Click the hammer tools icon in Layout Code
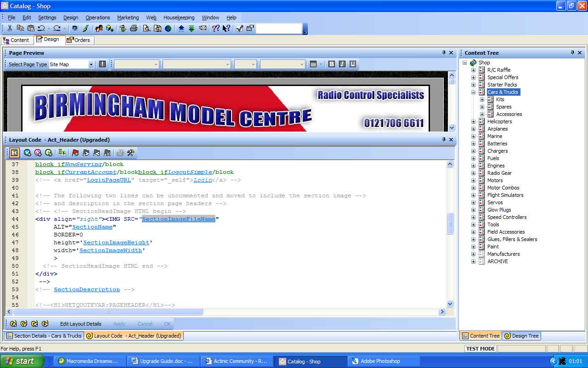This screenshot has width=588, height=368. click(131, 153)
